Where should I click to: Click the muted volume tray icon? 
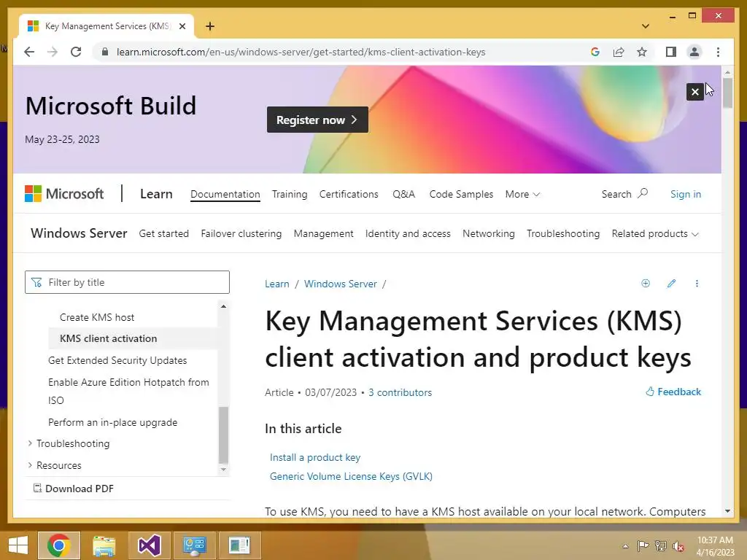(x=678, y=545)
